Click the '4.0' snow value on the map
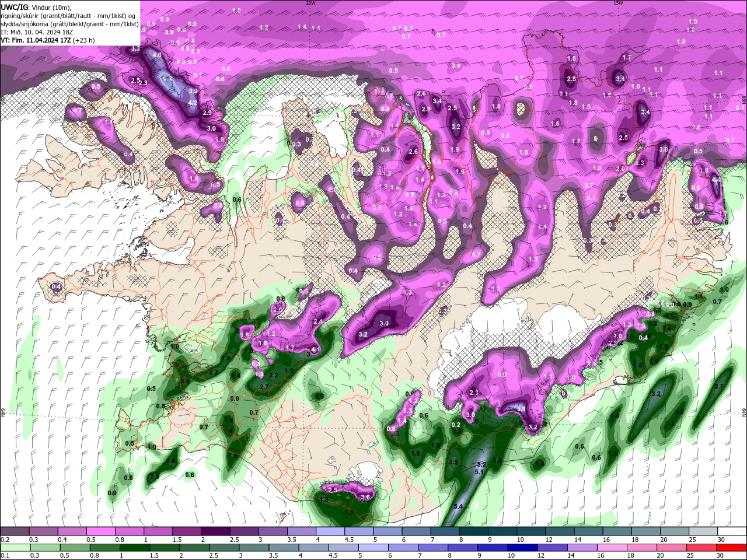 (157, 55)
